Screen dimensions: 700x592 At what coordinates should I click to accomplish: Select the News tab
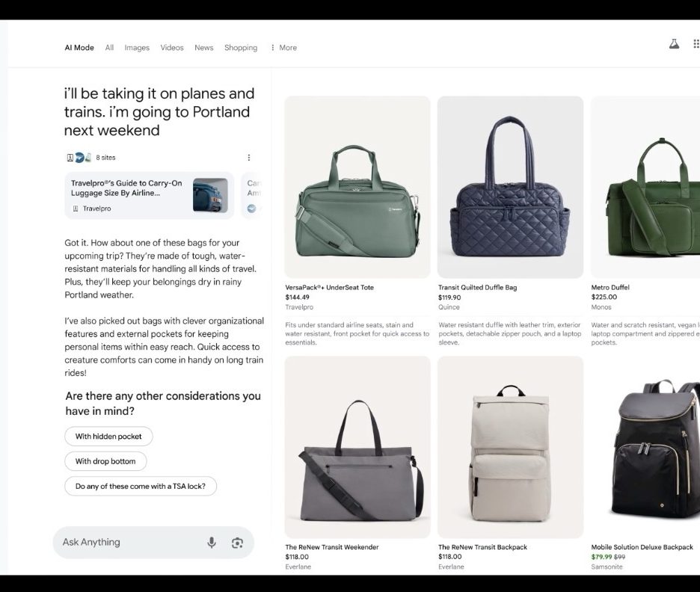204,48
